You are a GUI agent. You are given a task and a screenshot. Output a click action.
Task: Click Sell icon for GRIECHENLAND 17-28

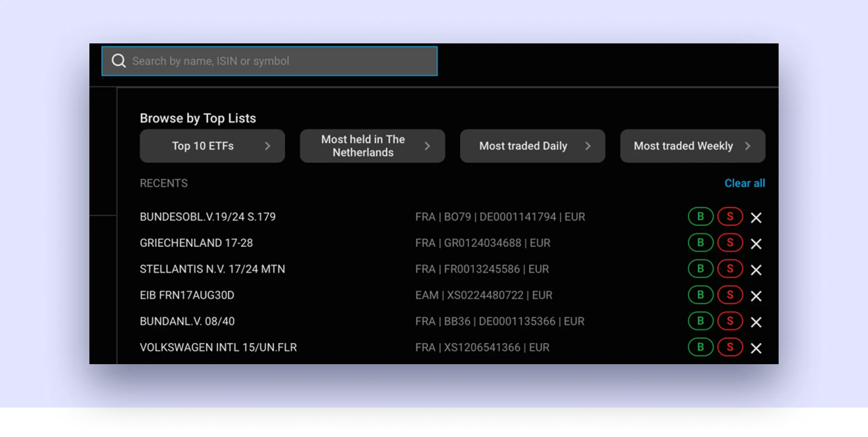click(x=730, y=243)
